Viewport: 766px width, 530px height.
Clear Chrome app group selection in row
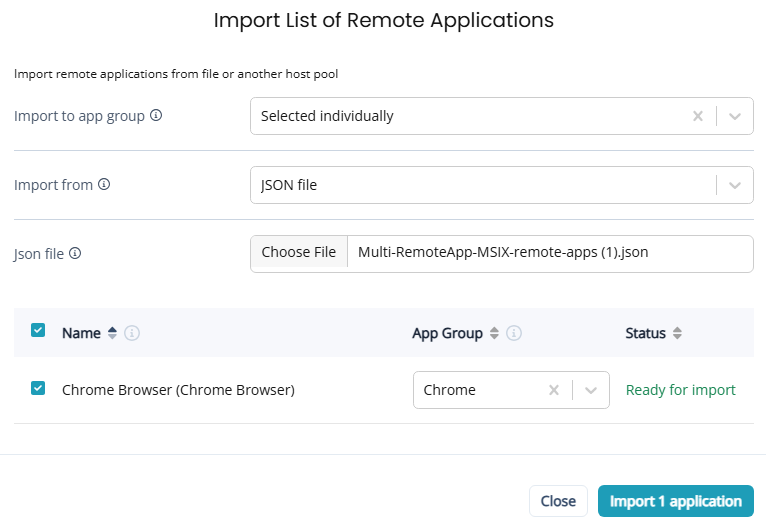[x=554, y=390]
